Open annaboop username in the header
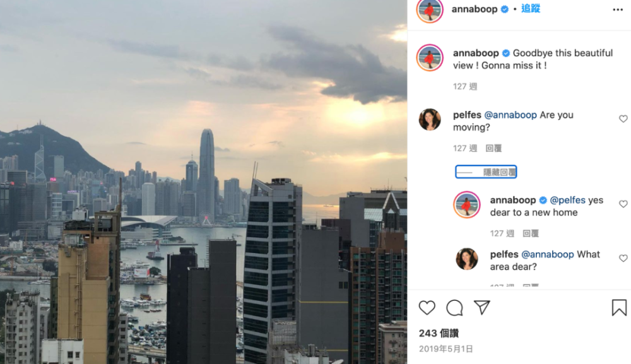Viewport: 631px width, 364px height. pyautogui.click(x=475, y=9)
